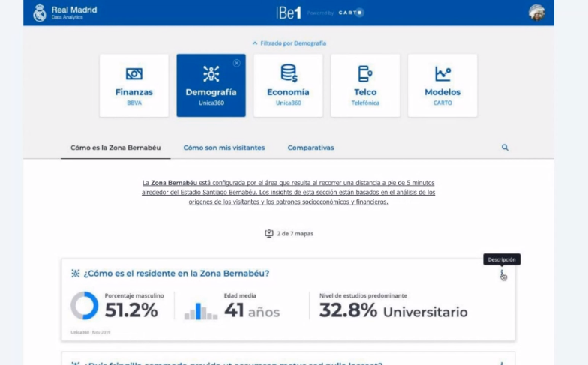Click the Porcentaje masculino label

click(x=134, y=295)
